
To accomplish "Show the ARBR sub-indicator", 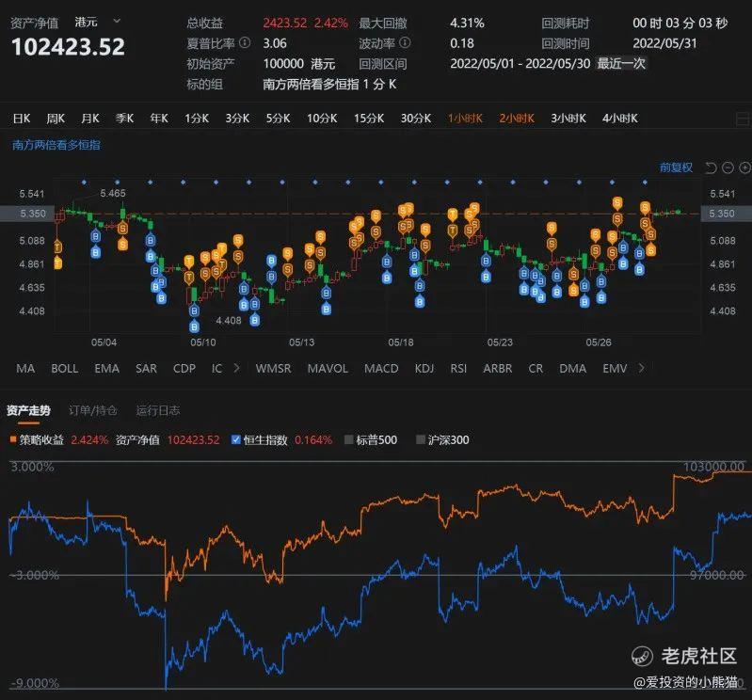I will 497,368.
